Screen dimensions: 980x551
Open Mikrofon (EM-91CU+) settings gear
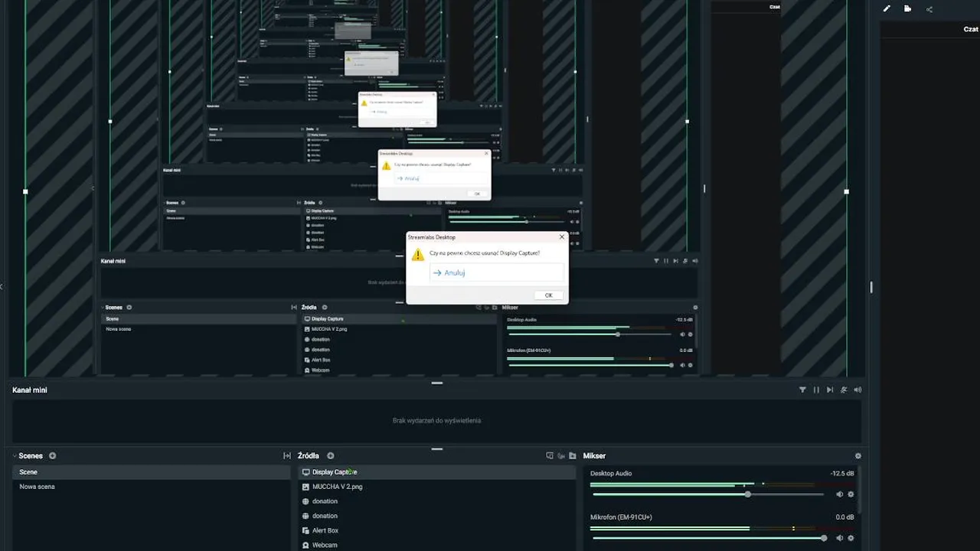[851, 538]
